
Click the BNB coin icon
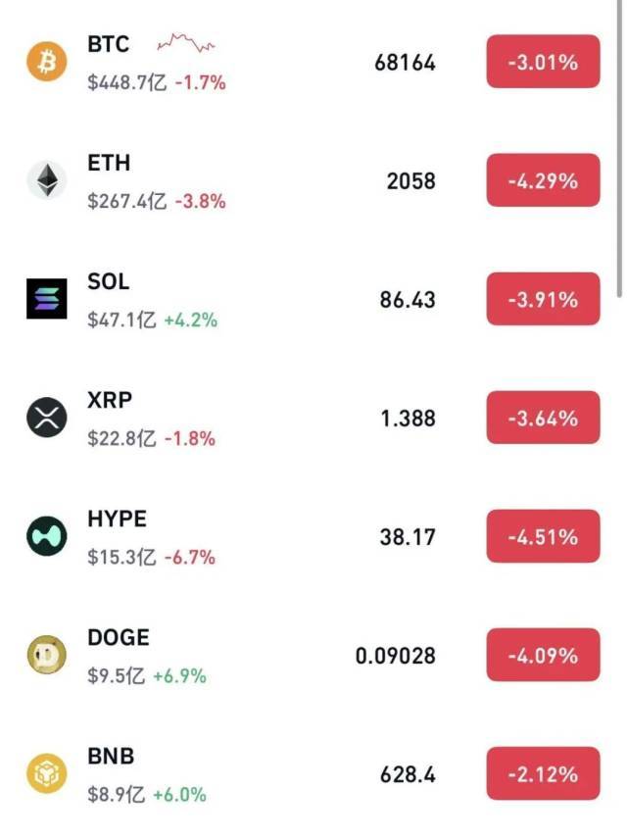click(x=46, y=774)
